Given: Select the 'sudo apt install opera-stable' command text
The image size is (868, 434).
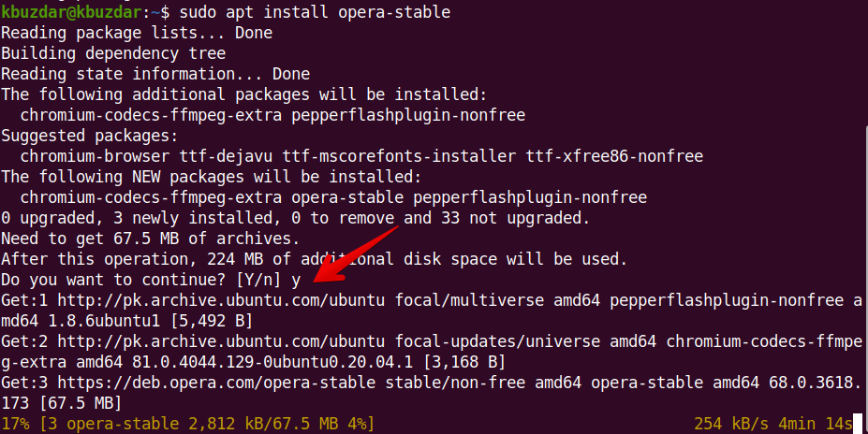Looking at the screenshot, I should (315, 11).
